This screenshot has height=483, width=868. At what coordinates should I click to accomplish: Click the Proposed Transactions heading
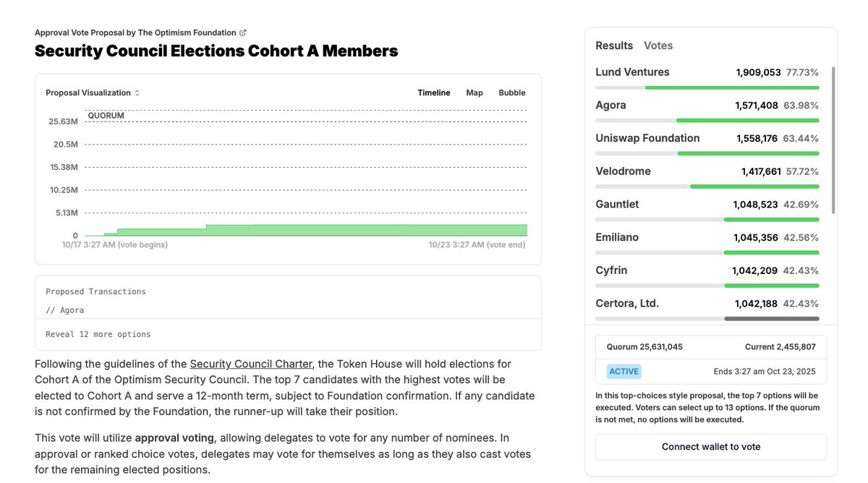point(95,291)
